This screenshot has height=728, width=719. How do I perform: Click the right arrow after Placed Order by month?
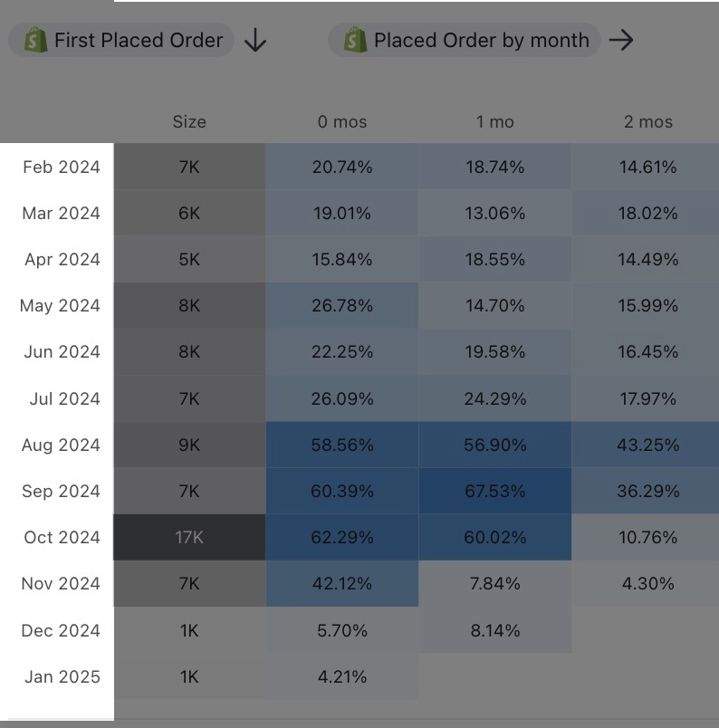(621, 40)
